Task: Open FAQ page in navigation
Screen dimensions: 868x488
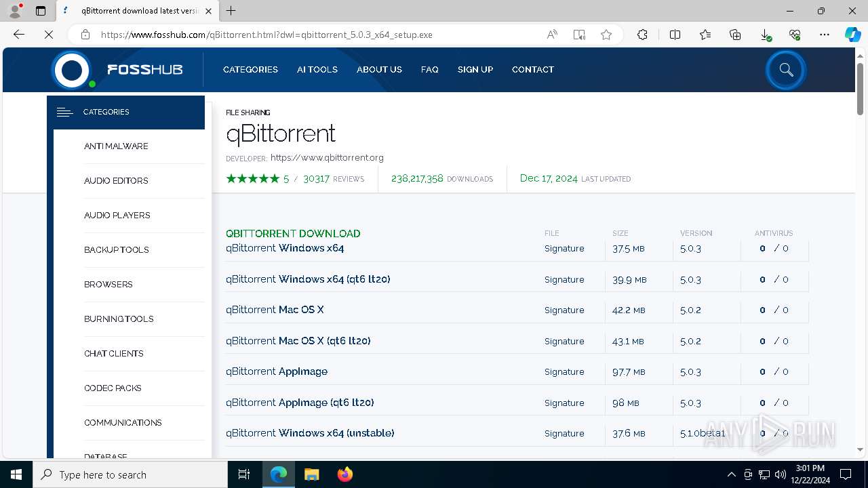Action: click(x=430, y=70)
